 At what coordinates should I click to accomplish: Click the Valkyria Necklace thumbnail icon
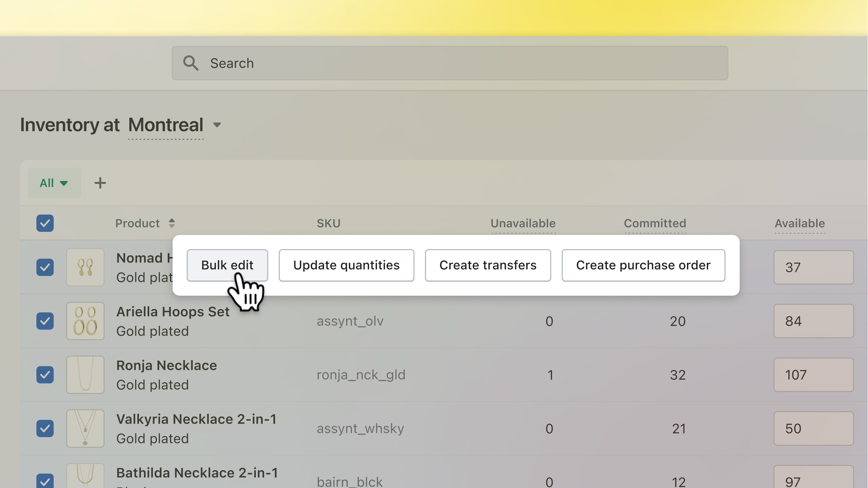click(85, 428)
